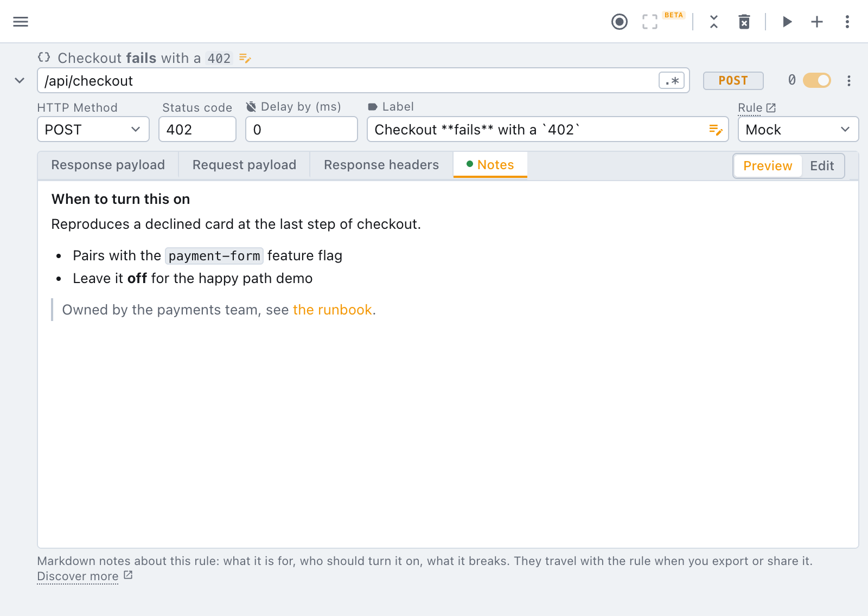Image resolution: width=868 pixels, height=616 pixels.
Task: Start recording with the record icon
Action: pos(620,22)
